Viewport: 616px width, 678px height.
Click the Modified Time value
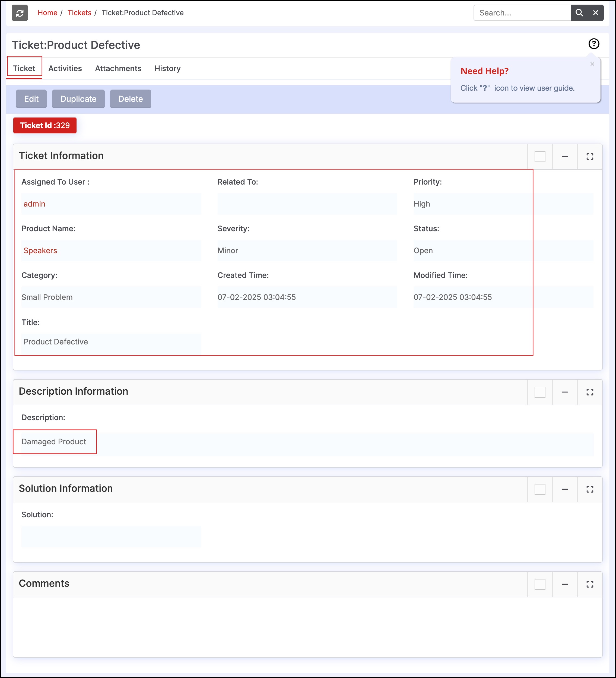coord(453,297)
